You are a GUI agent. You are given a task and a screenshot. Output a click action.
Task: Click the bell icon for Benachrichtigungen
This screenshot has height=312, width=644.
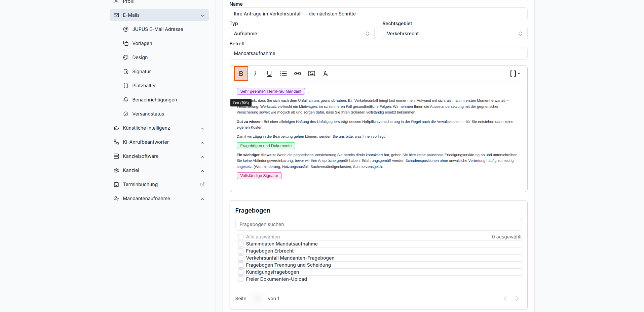pos(126,100)
